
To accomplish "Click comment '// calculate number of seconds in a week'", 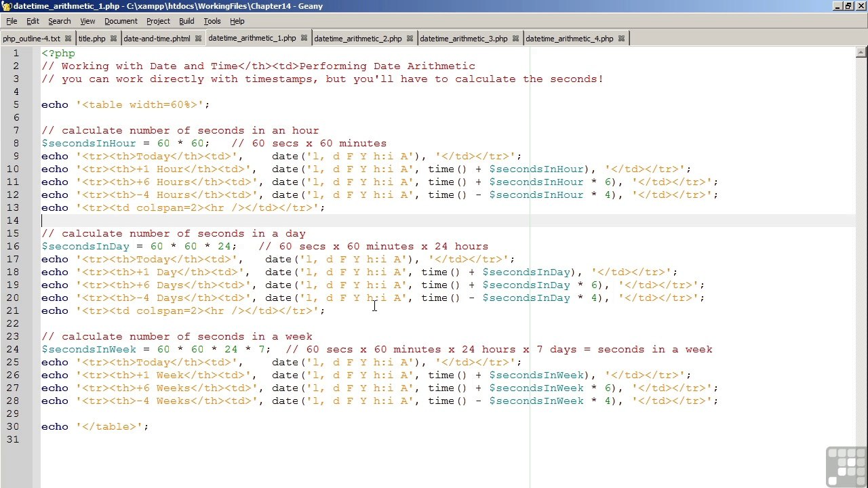I will click(176, 336).
